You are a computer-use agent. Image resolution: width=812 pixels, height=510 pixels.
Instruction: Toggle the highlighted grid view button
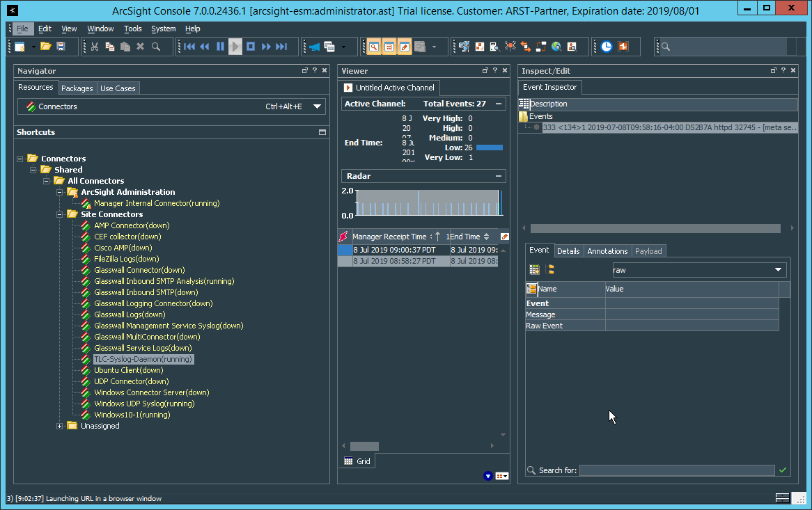[389, 47]
